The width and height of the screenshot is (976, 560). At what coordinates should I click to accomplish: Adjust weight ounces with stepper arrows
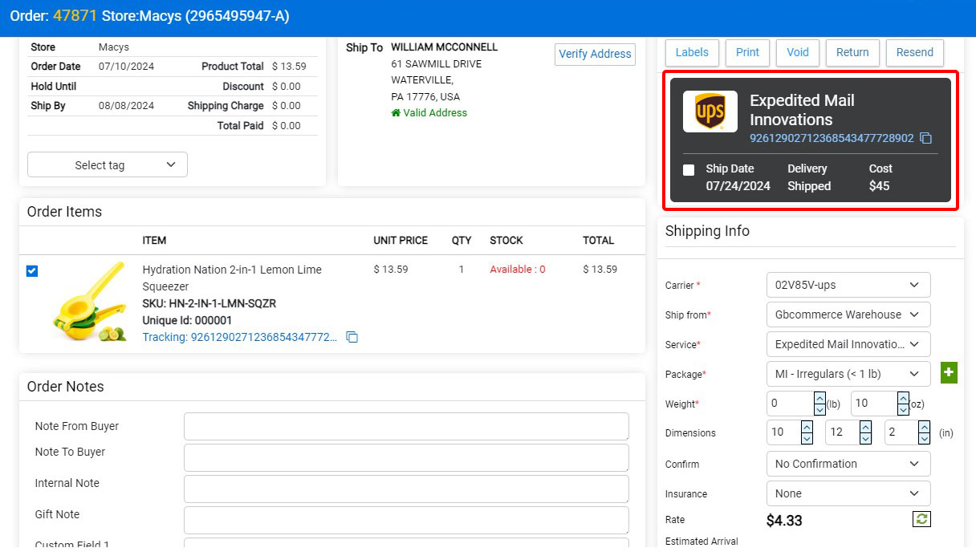tap(903, 403)
